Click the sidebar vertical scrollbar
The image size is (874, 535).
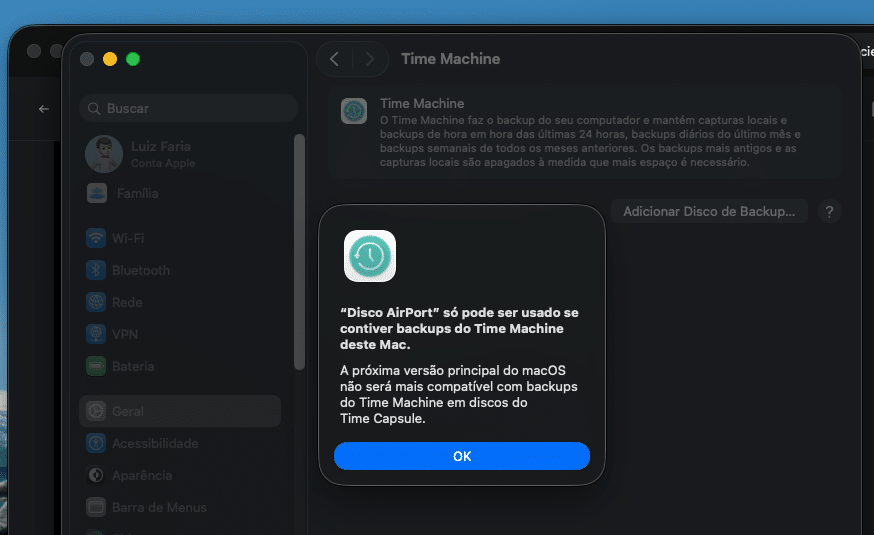click(298, 250)
